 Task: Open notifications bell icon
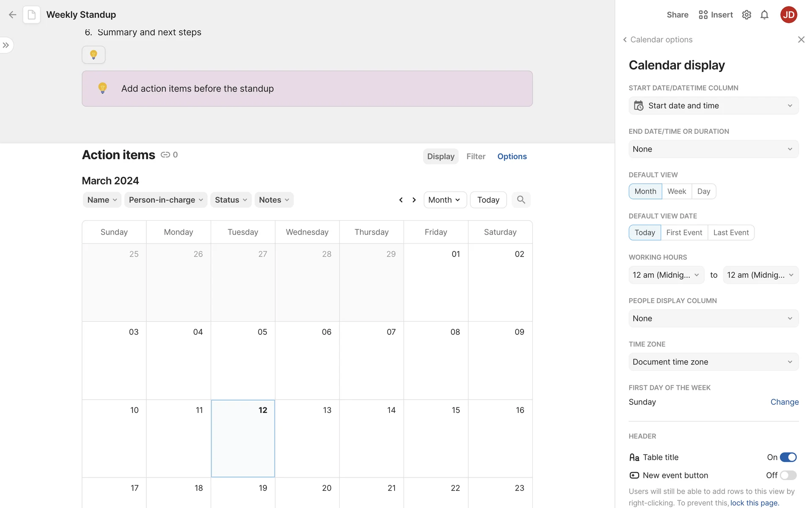pyautogui.click(x=764, y=15)
